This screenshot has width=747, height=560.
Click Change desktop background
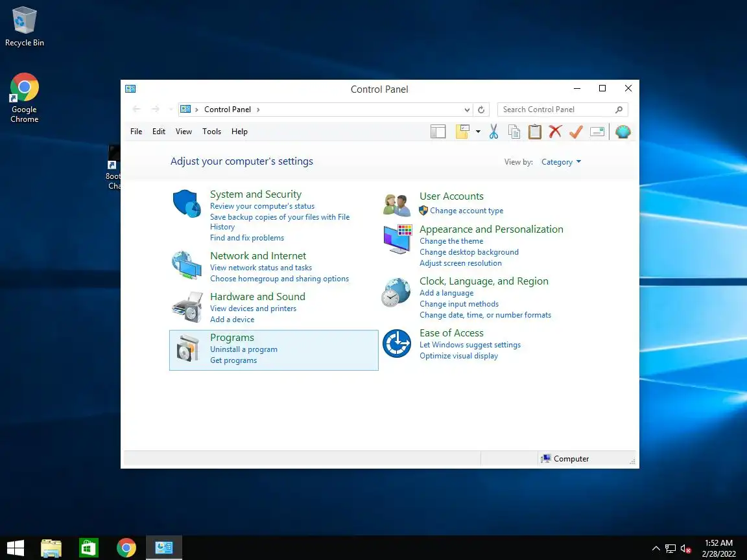469,252
